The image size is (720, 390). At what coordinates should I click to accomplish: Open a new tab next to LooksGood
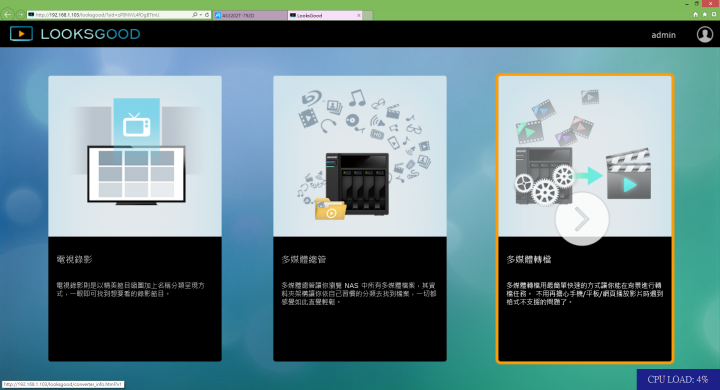pyautogui.click(x=367, y=15)
